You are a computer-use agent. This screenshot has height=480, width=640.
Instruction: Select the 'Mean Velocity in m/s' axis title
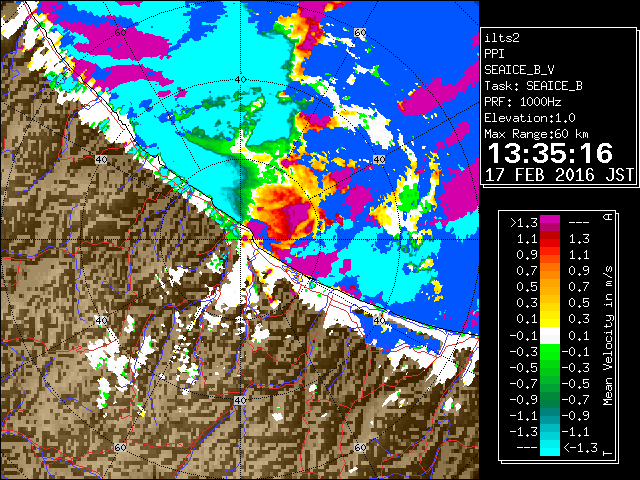coord(608,336)
